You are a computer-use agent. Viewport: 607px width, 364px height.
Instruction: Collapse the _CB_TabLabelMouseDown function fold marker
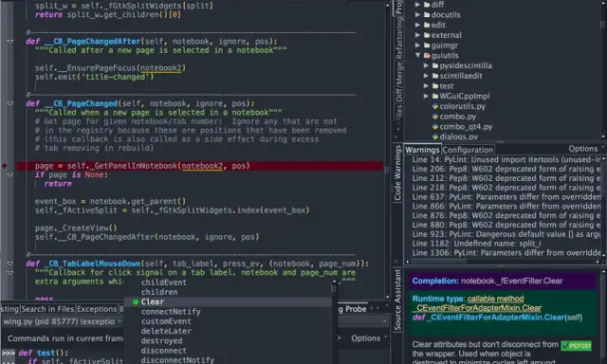pos(10,264)
